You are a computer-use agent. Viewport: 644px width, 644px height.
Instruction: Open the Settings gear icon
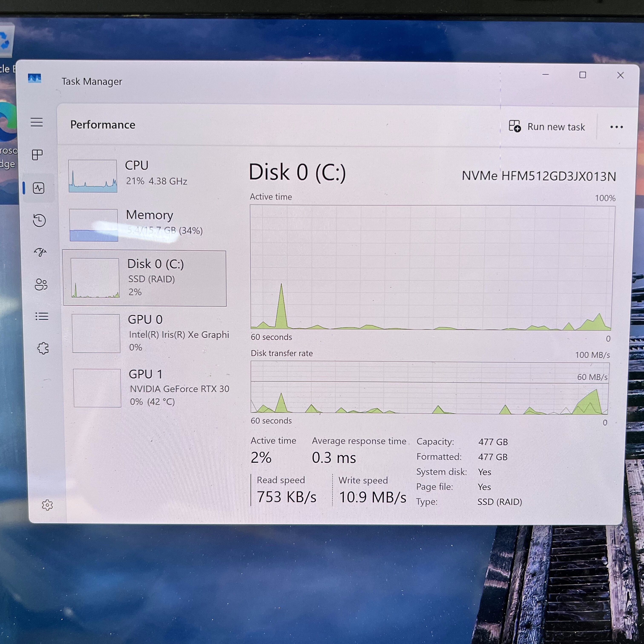[x=47, y=505]
